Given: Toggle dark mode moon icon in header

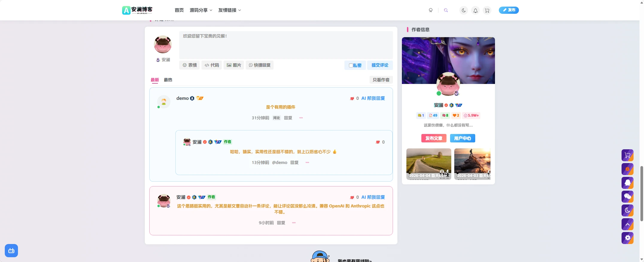Looking at the screenshot, I should [x=464, y=10].
